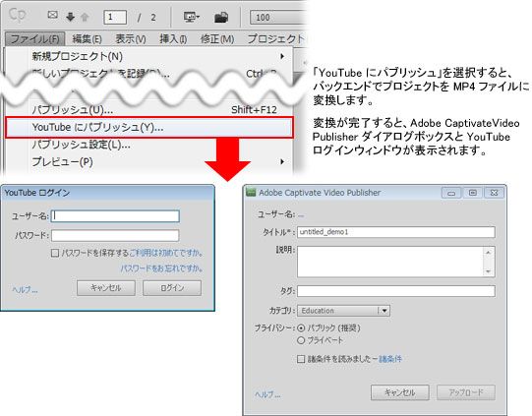This screenshot has width=532, height=416.
Task: Click the Captivate Cp logo icon
Action: click(17, 16)
